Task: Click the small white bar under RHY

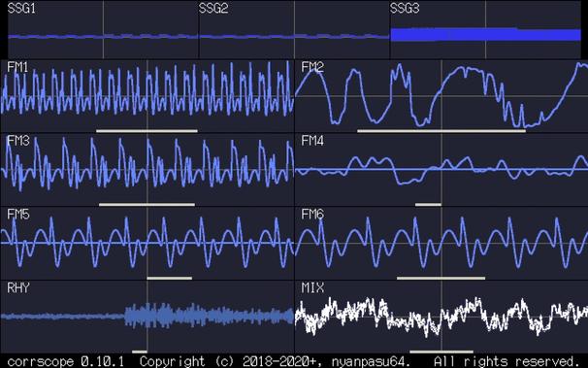Action: click(140, 351)
